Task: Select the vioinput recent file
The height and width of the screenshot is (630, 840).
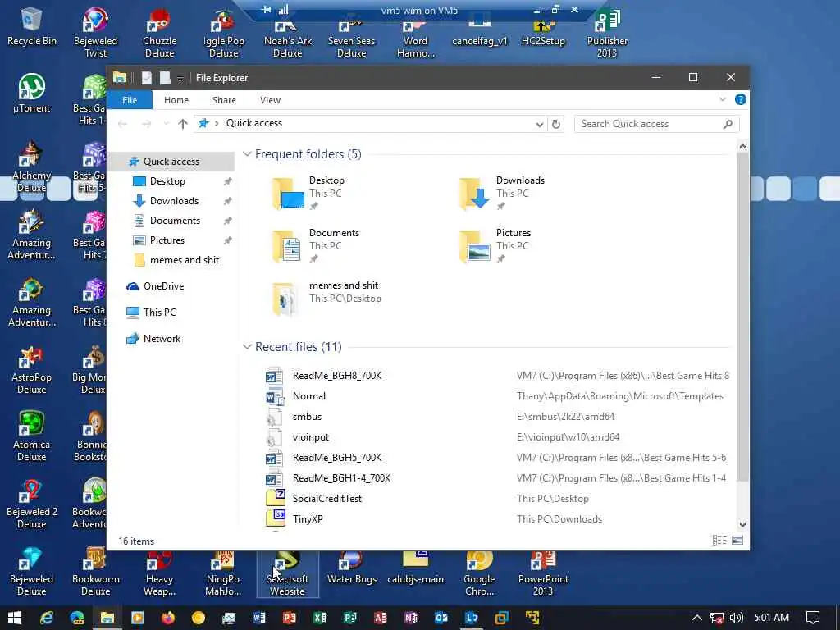Action: click(x=311, y=437)
